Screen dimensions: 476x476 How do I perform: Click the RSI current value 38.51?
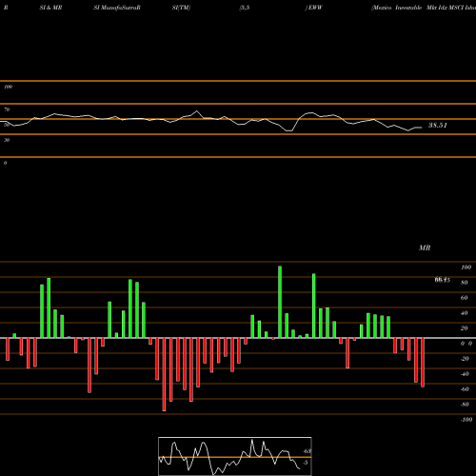coord(438,126)
